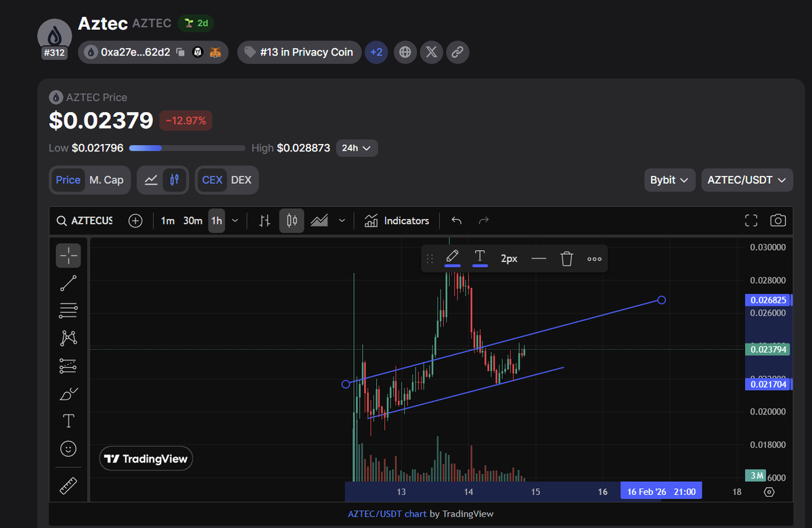Click the 0.026825 price axis label
The image size is (812, 528).
[x=768, y=299]
